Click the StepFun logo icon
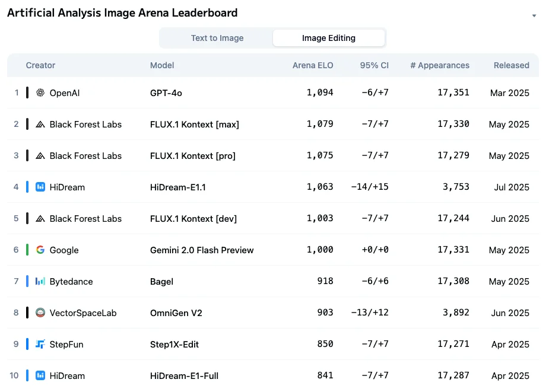The width and height of the screenshot is (552, 392). pos(40,344)
